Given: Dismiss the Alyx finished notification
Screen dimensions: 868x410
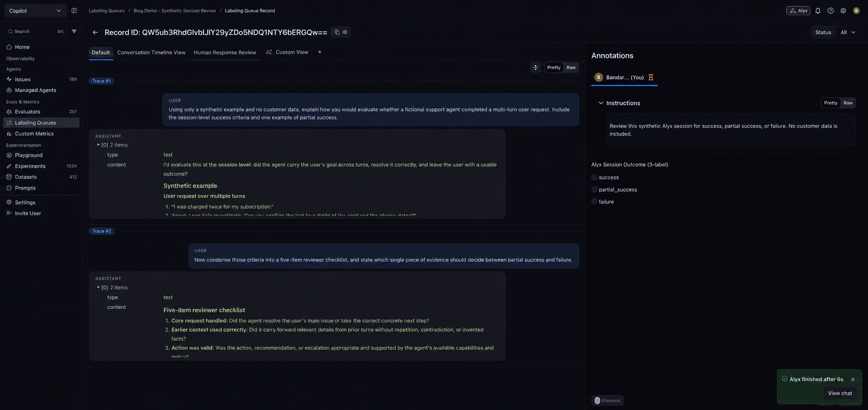Looking at the screenshot, I should [x=853, y=380].
